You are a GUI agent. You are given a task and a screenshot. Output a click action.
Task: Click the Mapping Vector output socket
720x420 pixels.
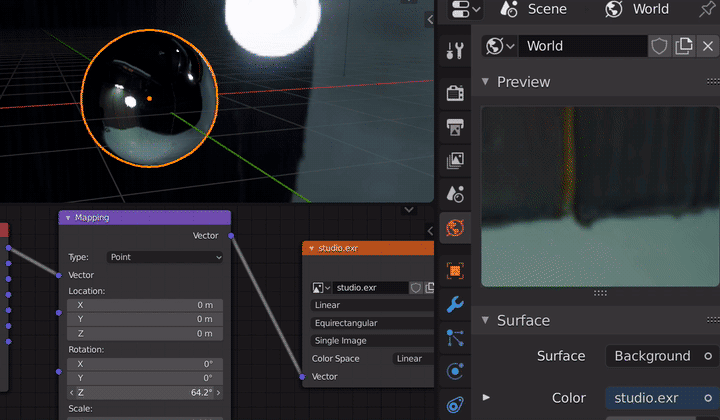pyautogui.click(x=231, y=235)
